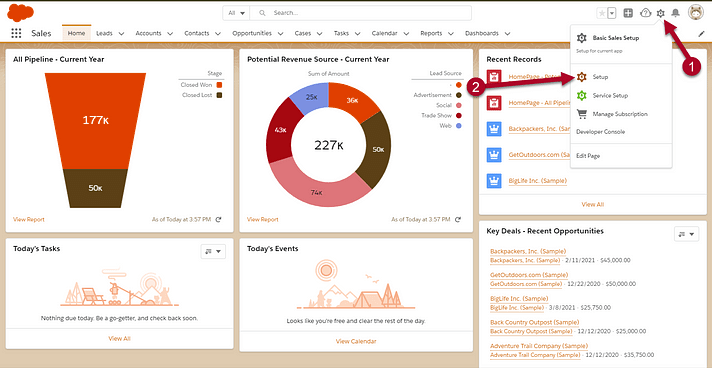Open the Accounts tab

(x=148, y=33)
